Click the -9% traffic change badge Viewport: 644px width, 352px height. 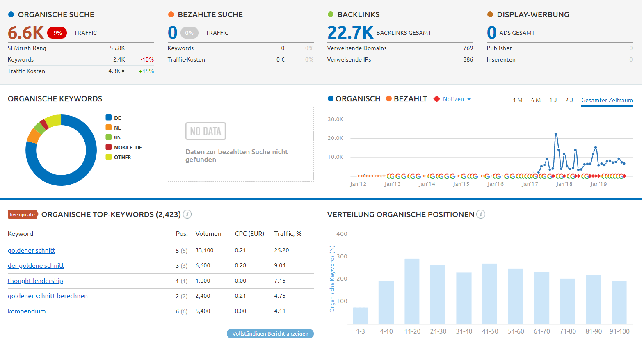click(57, 33)
